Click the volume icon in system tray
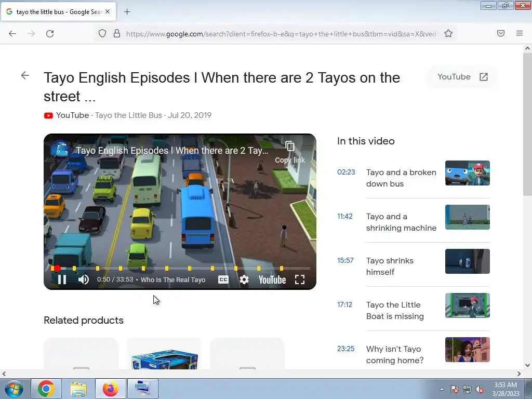This screenshot has width=532, height=399. (x=480, y=390)
